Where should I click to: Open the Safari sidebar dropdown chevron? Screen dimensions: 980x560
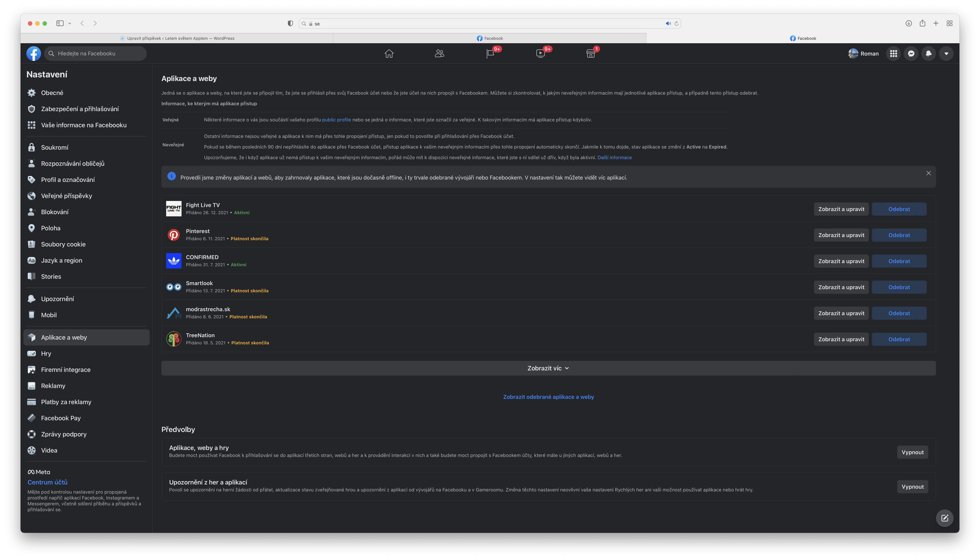tap(70, 23)
